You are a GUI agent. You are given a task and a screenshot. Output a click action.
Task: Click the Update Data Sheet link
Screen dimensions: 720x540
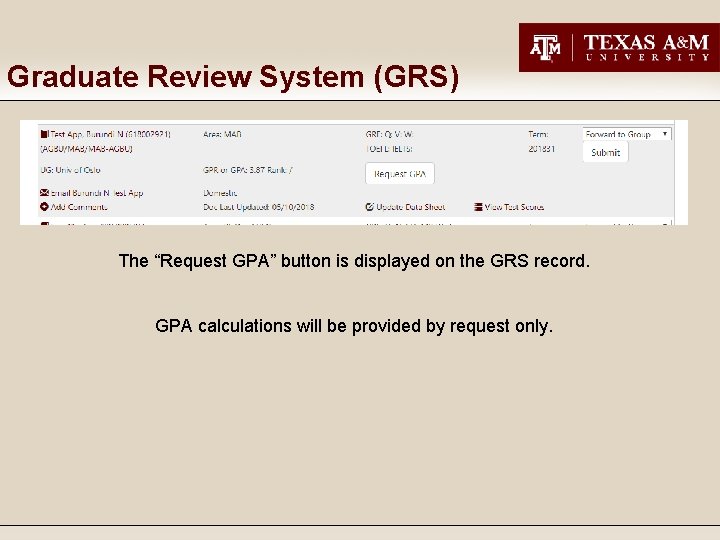[x=411, y=207]
